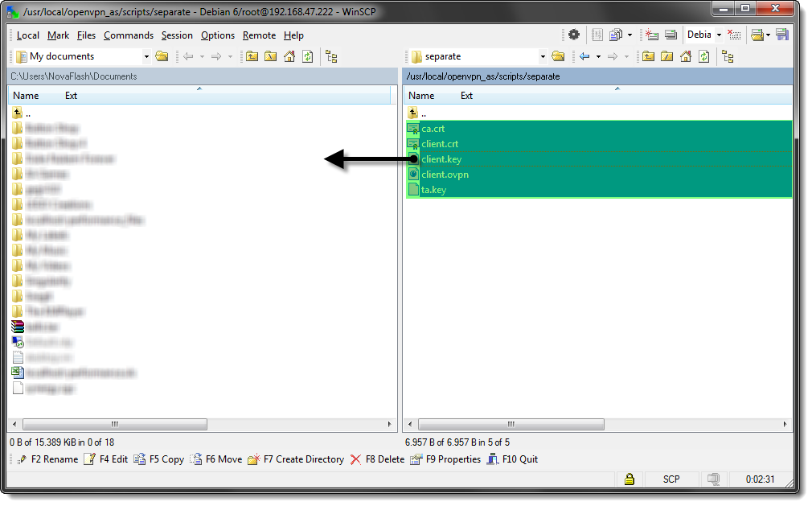Image resolution: width=812 pixels, height=506 pixels.
Task: Click F8 Delete button
Action: [x=377, y=459]
